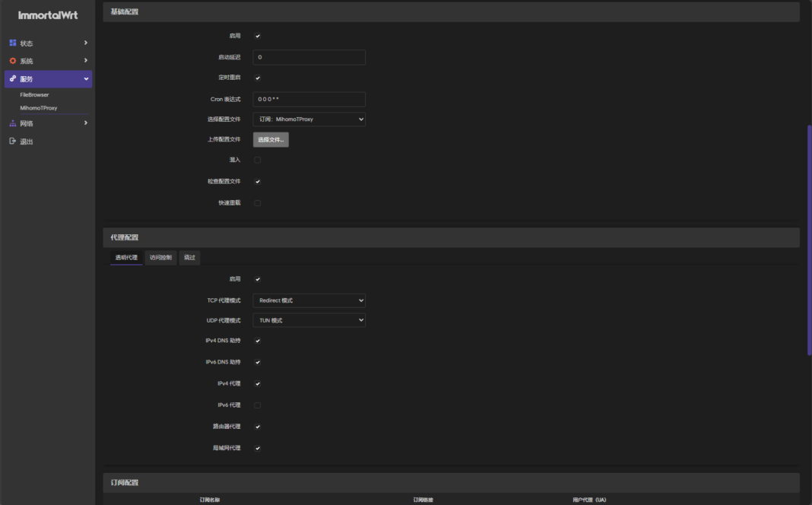Click the Cron 表达式 input field
812x505 pixels.
pyautogui.click(x=309, y=100)
